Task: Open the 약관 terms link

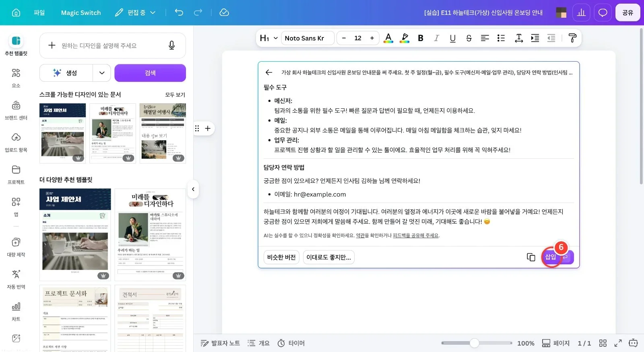Action: pyautogui.click(x=360, y=236)
